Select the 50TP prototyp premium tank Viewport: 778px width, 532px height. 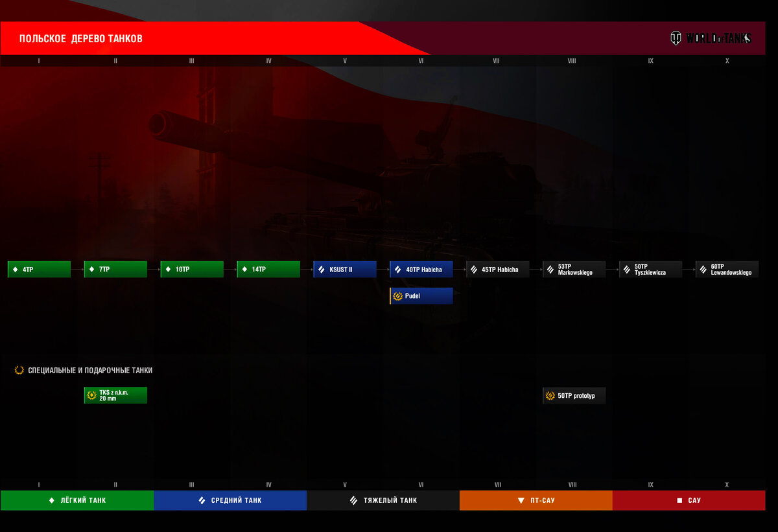click(x=574, y=395)
